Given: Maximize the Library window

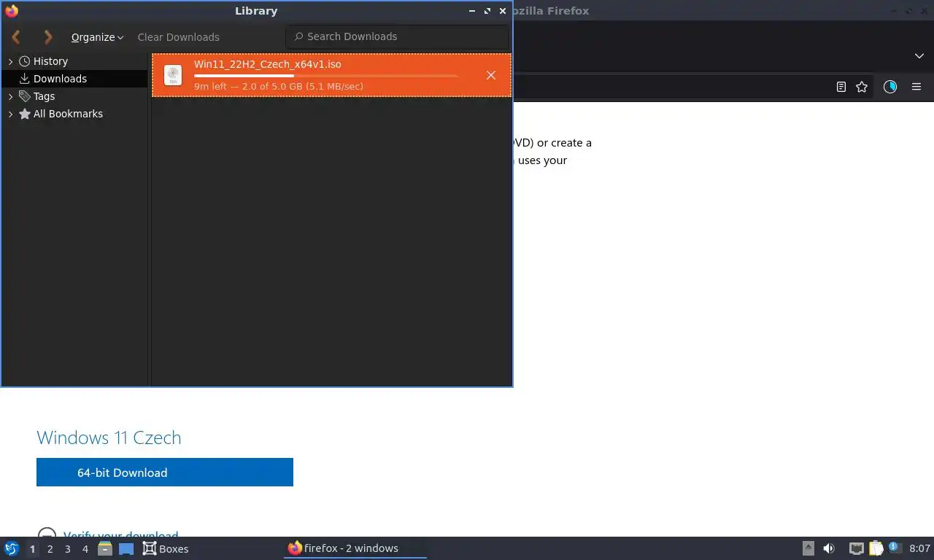Looking at the screenshot, I should [487, 11].
